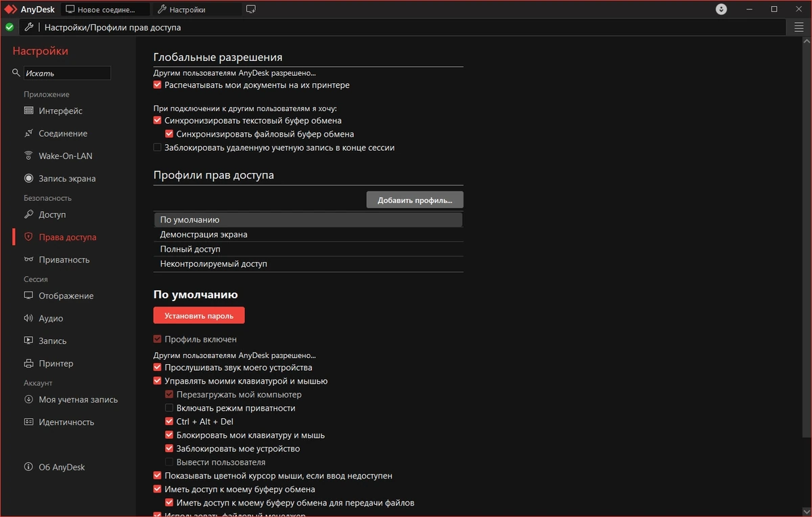Click the monitor icon next to the Настройки tab
The height and width of the screenshot is (517, 812).
pos(251,9)
